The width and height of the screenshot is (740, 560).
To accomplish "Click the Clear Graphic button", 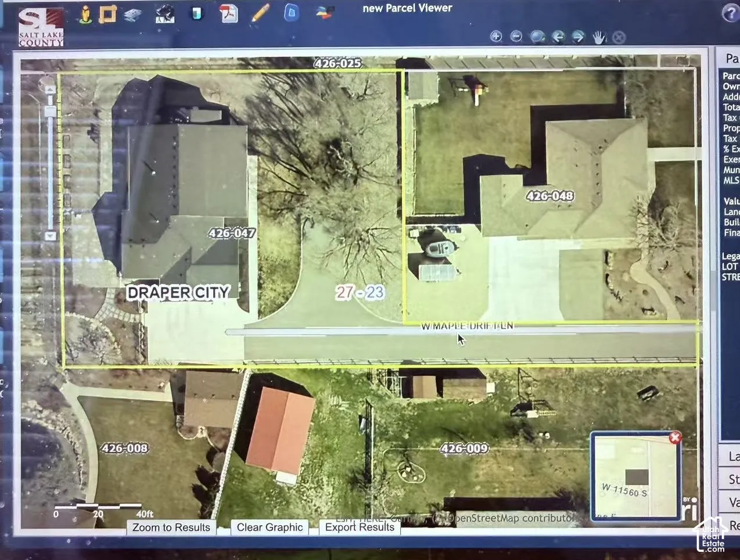I will [x=270, y=527].
